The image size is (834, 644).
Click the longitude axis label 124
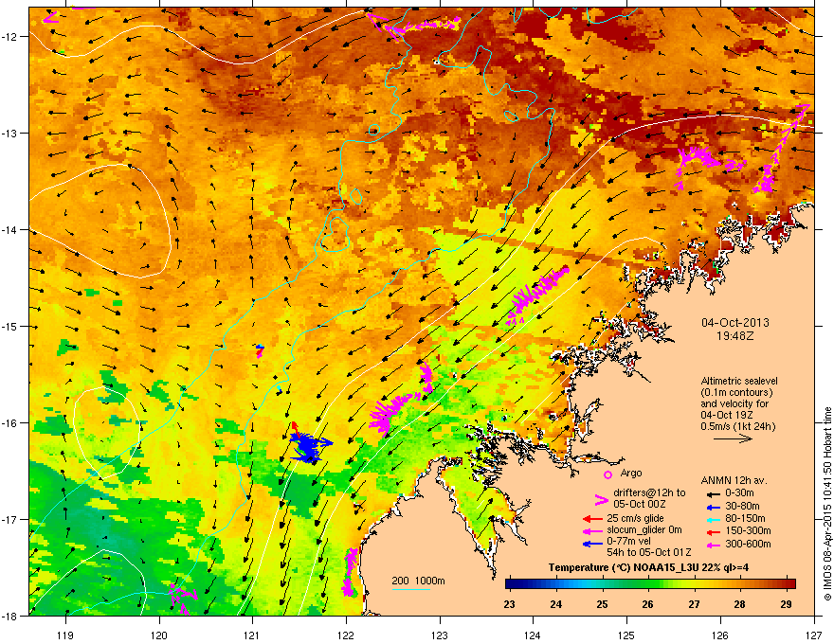[533, 635]
